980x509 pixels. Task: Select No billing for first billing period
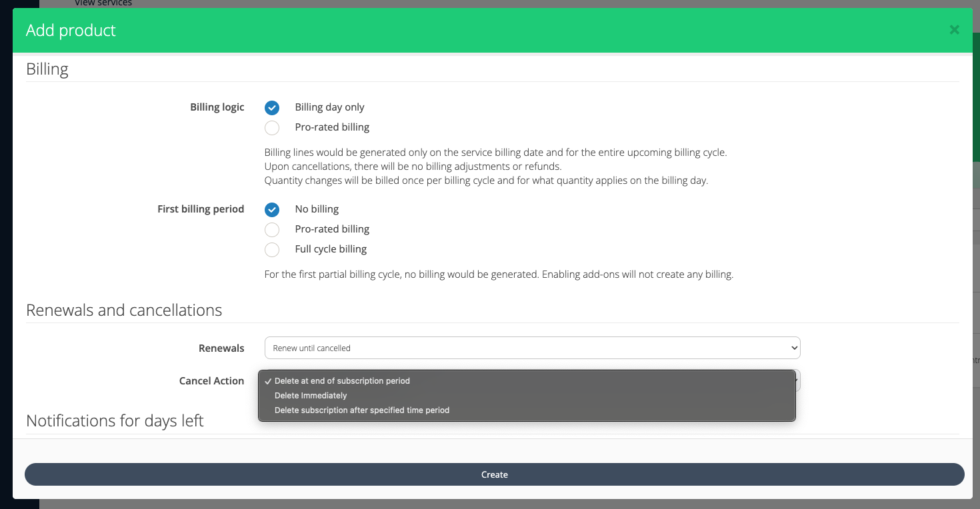pyautogui.click(x=272, y=210)
